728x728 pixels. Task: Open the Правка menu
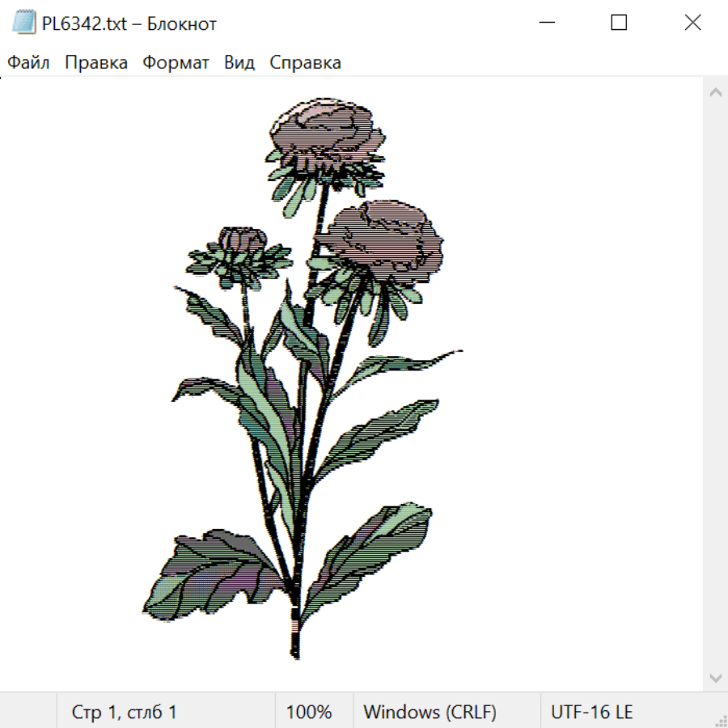[96, 62]
